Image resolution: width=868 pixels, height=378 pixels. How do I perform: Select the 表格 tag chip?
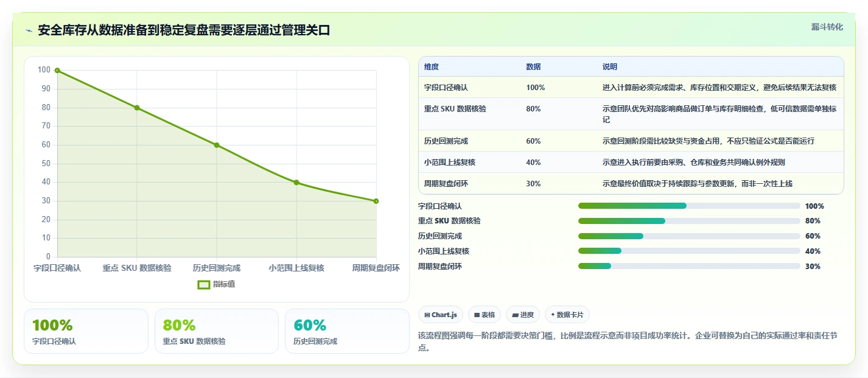click(485, 315)
